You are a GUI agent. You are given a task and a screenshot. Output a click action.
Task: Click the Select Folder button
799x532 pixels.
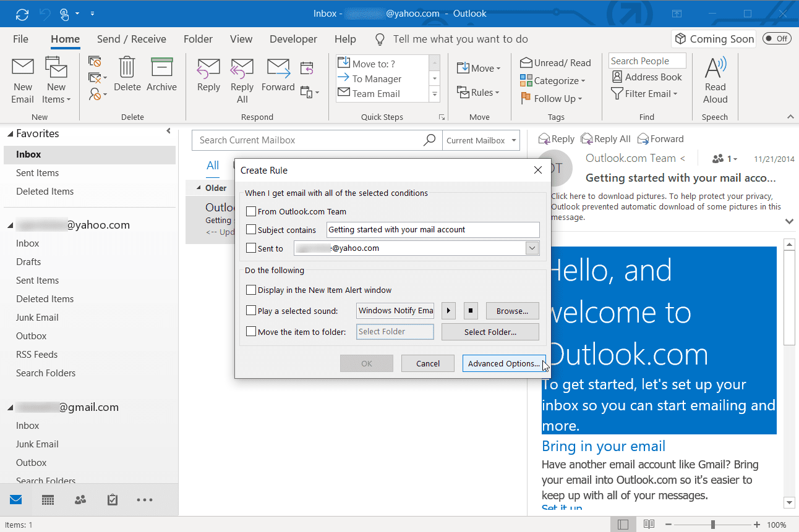click(490, 332)
